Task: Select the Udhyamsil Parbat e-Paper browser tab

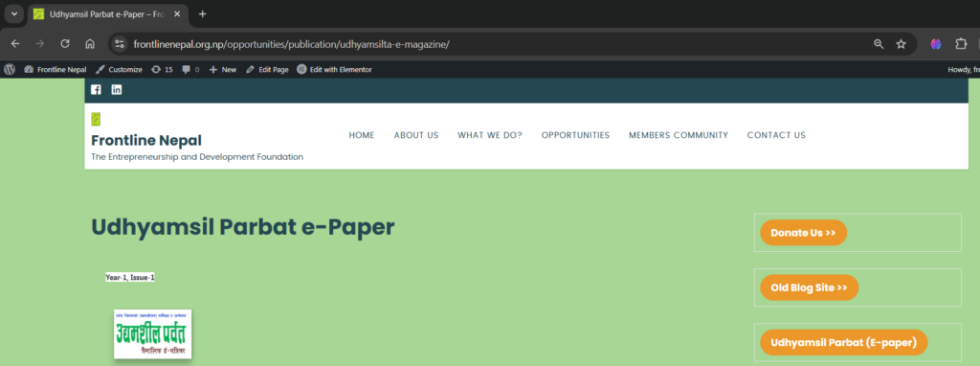Action: click(x=107, y=13)
